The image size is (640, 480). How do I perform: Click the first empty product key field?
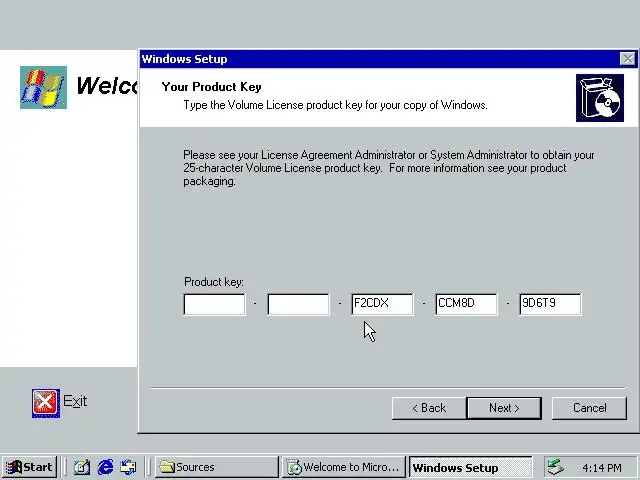[215, 304]
